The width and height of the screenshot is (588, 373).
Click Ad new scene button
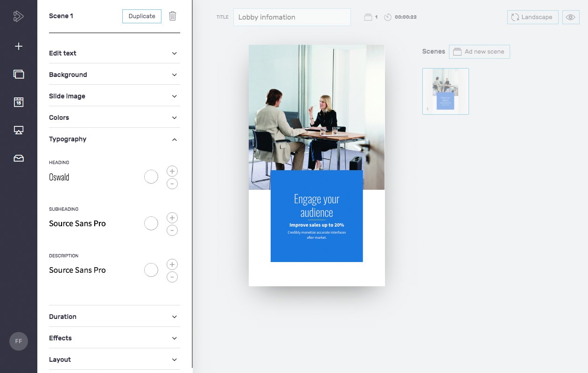(x=479, y=52)
